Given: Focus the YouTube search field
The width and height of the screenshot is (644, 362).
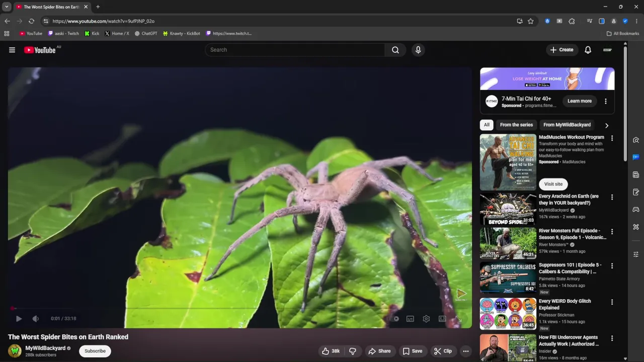Looking at the screenshot, I should click(x=295, y=50).
